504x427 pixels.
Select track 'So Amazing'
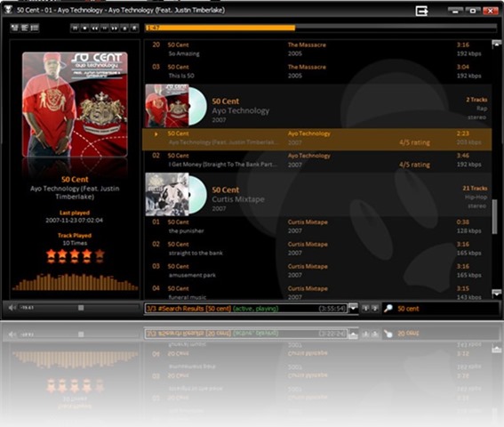click(316, 49)
